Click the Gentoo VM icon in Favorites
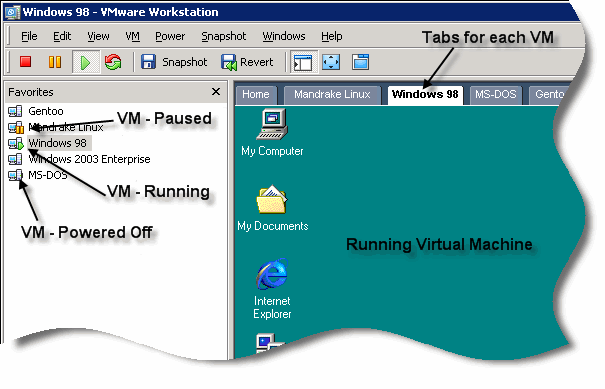This screenshot has width=605, height=389. pos(15,111)
